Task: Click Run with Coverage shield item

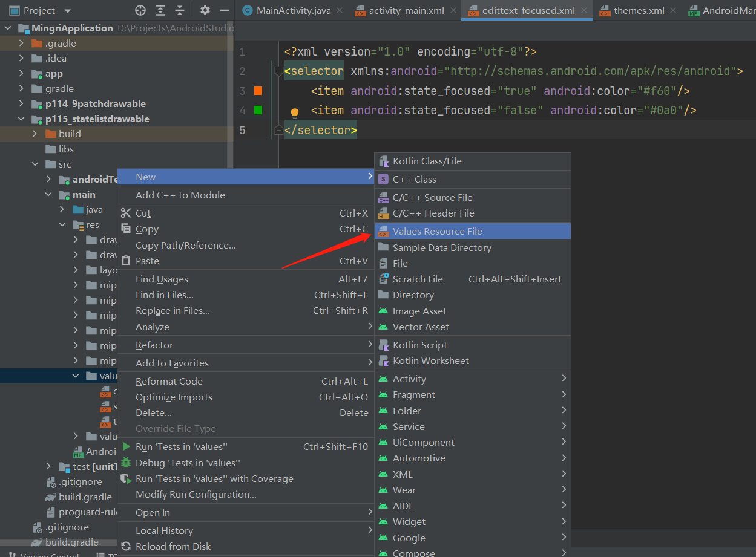Action: click(246, 478)
